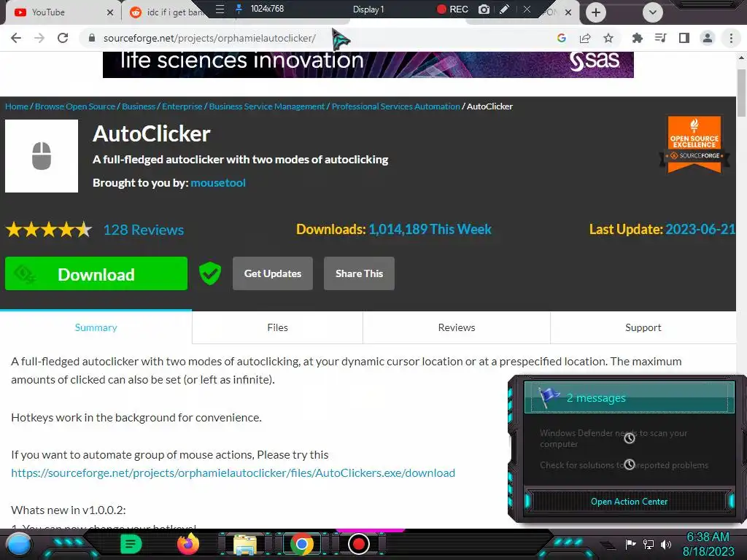Click the site lock icon in address bar

pyautogui.click(x=92, y=38)
